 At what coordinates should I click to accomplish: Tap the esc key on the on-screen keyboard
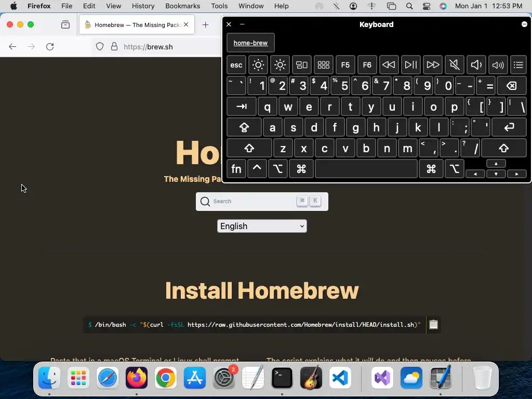tap(236, 65)
